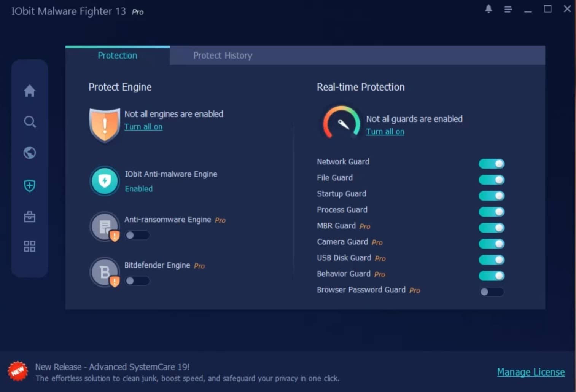The height and width of the screenshot is (392, 576).
Task: Turn off the USB Disk Guard switch
Action: (x=492, y=260)
